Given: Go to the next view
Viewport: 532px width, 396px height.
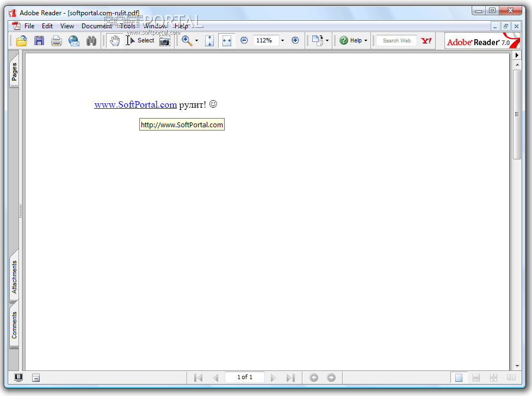Looking at the screenshot, I should tap(331, 378).
